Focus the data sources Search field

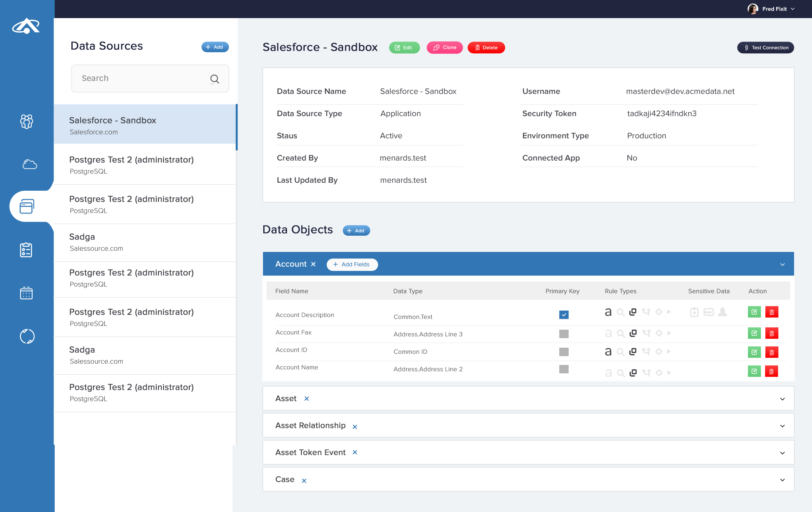(x=150, y=79)
